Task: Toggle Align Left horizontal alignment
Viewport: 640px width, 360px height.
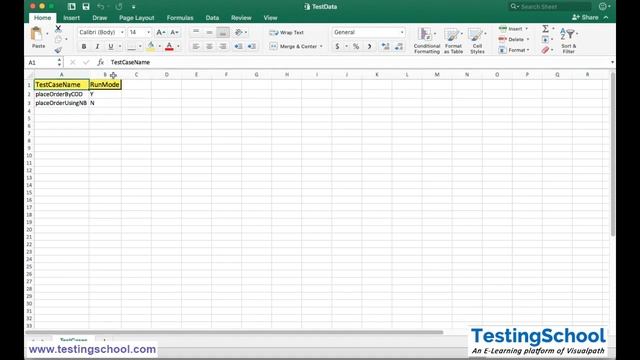Action: pyautogui.click(x=196, y=47)
